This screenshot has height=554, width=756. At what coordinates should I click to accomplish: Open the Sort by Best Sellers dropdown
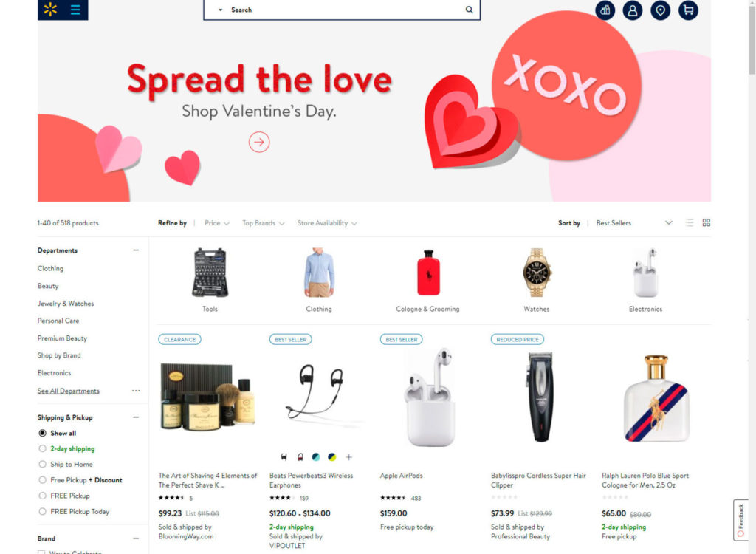[x=633, y=223]
